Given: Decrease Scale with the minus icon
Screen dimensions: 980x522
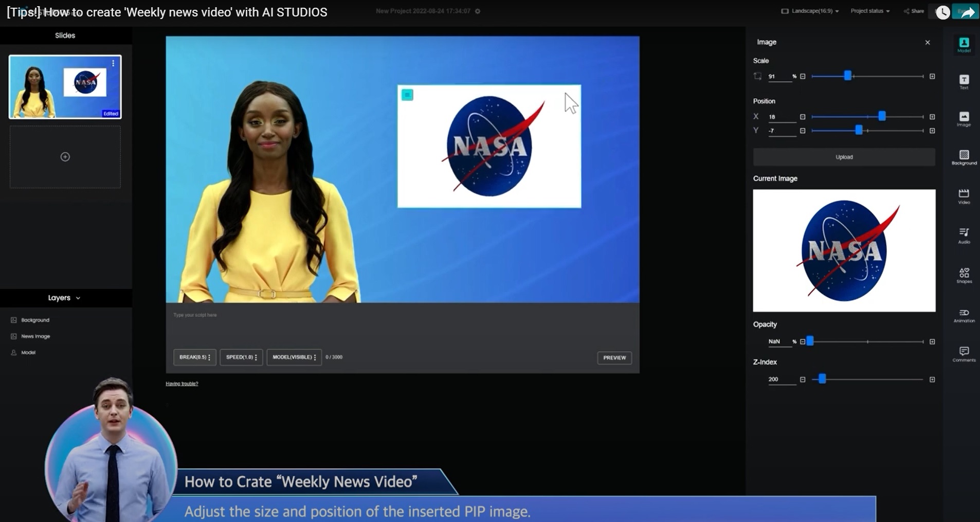Looking at the screenshot, I should (803, 77).
